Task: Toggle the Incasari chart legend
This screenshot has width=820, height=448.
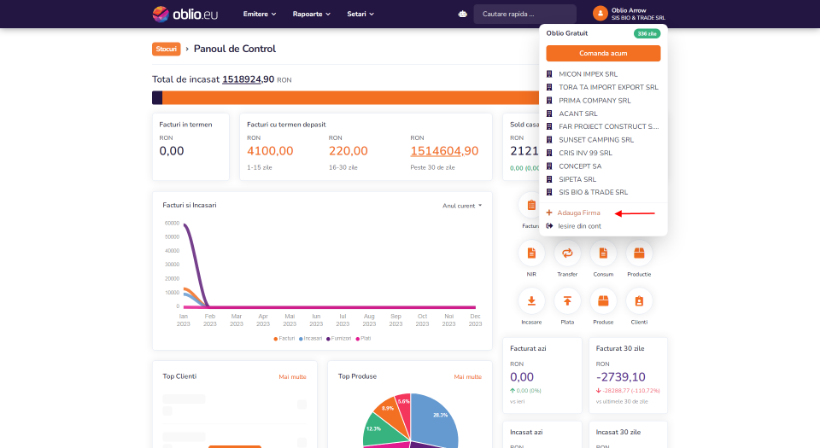Action: 311,339
